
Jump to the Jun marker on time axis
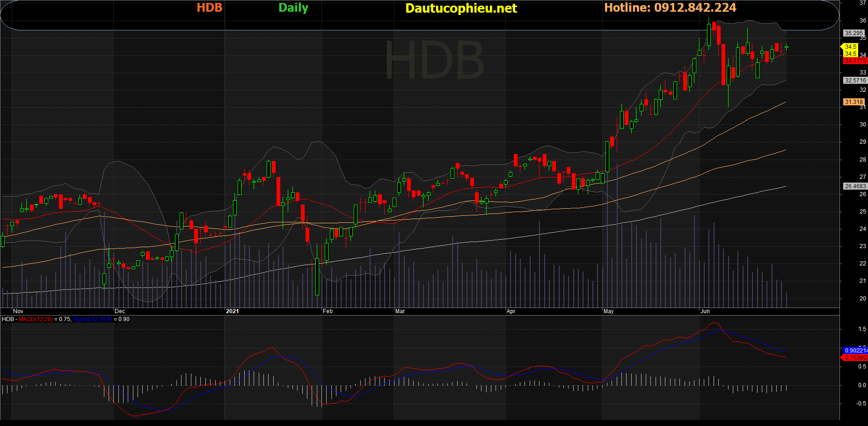click(x=705, y=311)
